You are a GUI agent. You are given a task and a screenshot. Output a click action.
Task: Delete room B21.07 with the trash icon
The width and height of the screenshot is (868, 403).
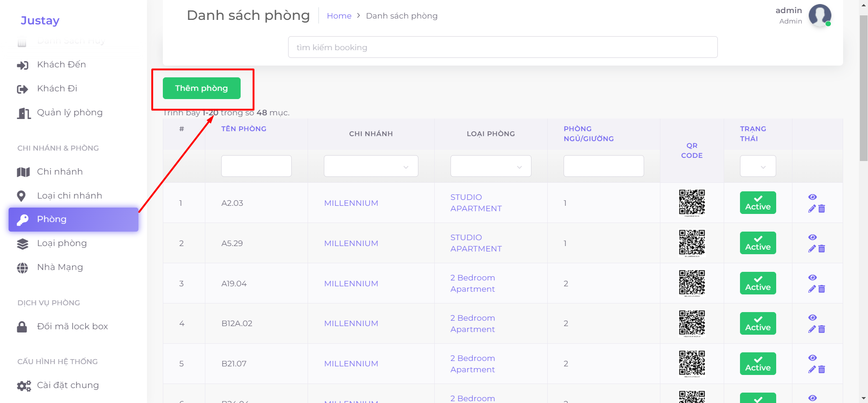pyautogui.click(x=822, y=370)
